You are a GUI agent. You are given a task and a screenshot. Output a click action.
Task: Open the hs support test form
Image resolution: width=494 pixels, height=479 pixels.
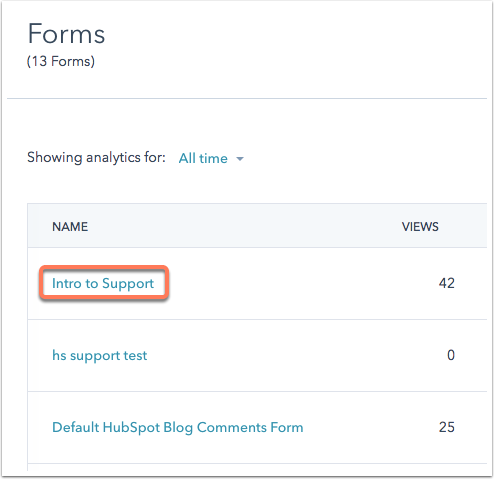99,355
